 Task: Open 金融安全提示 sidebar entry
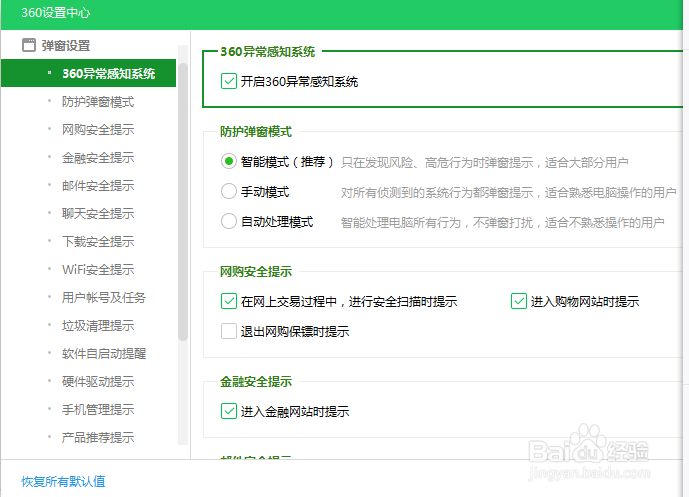point(98,158)
